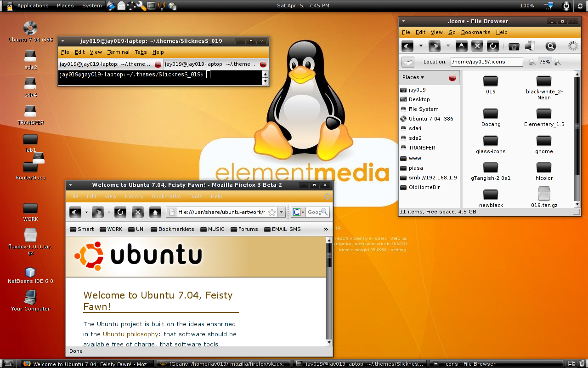Follow the Ubuntu philosophy link

(130, 334)
